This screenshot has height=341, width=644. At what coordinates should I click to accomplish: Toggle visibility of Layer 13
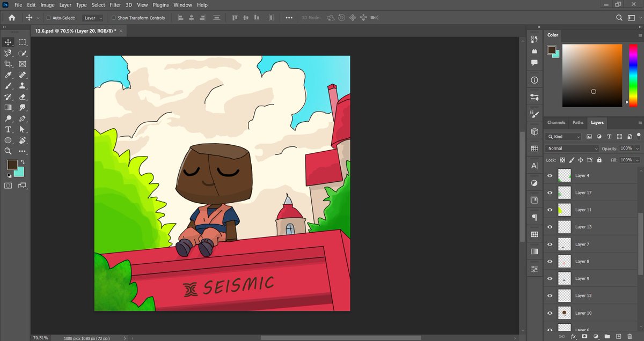[x=550, y=227]
